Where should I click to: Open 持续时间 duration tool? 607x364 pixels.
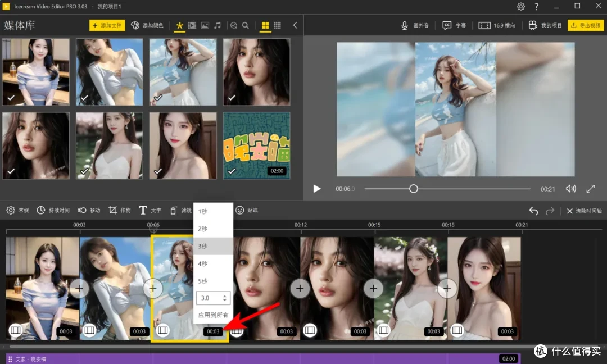(53, 210)
